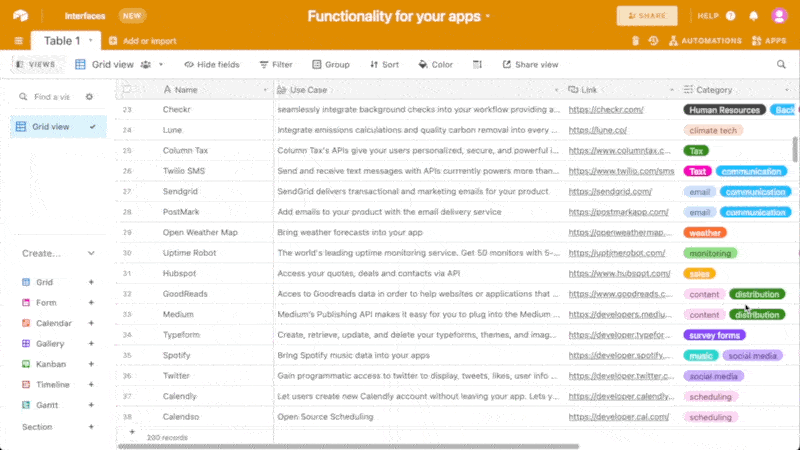The image size is (800, 450).
Task: Open the sendgrid.com link
Action: click(610, 191)
